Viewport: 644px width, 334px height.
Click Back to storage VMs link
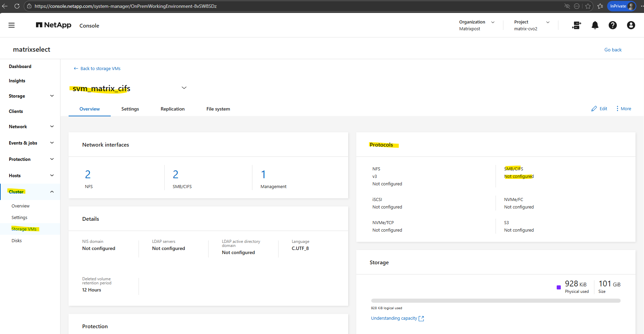click(97, 69)
